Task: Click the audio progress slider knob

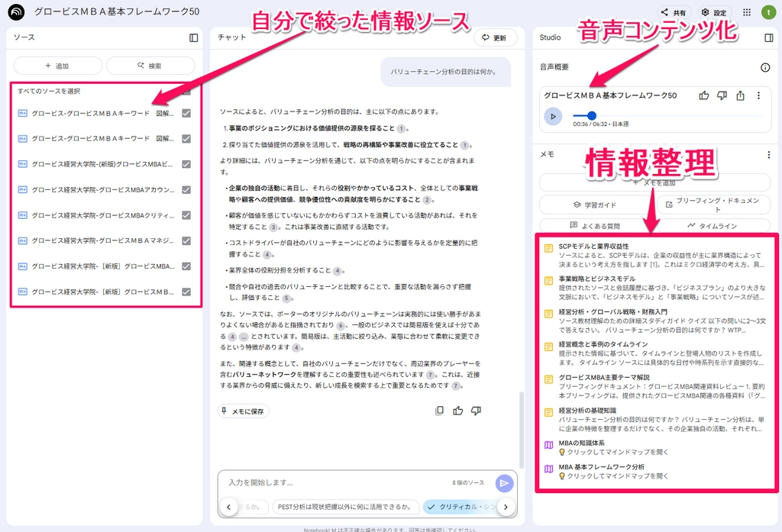Action: [592, 116]
